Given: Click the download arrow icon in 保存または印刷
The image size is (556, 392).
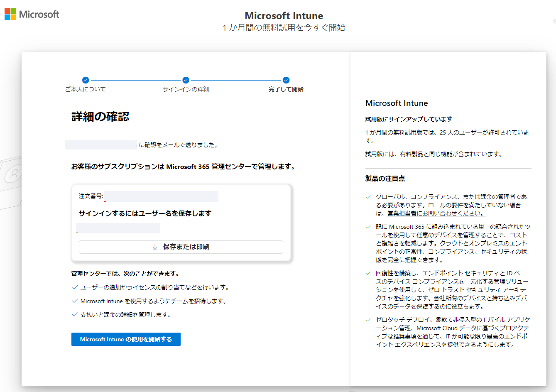Looking at the screenshot, I should 155,247.
